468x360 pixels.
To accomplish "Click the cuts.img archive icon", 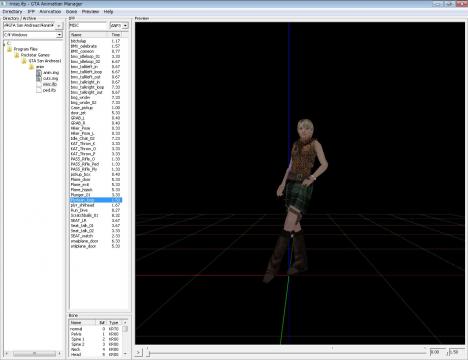I will click(x=39, y=79).
